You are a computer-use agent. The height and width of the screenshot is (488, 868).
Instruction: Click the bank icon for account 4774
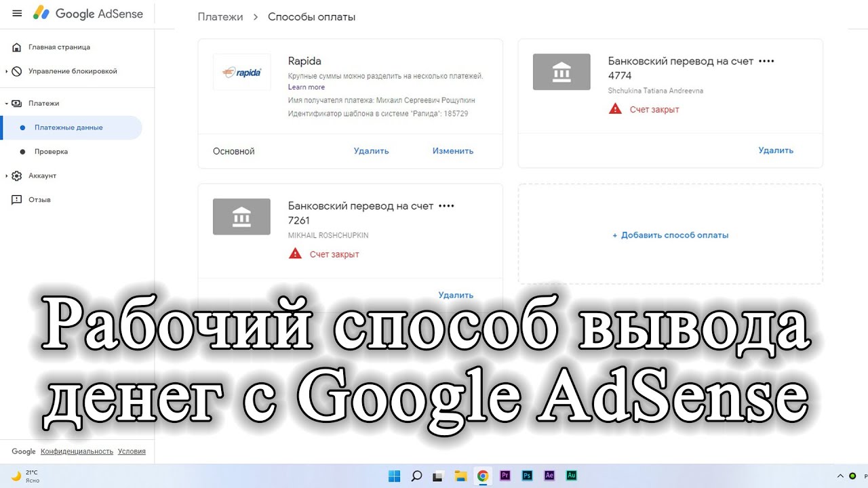pyautogui.click(x=561, y=72)
